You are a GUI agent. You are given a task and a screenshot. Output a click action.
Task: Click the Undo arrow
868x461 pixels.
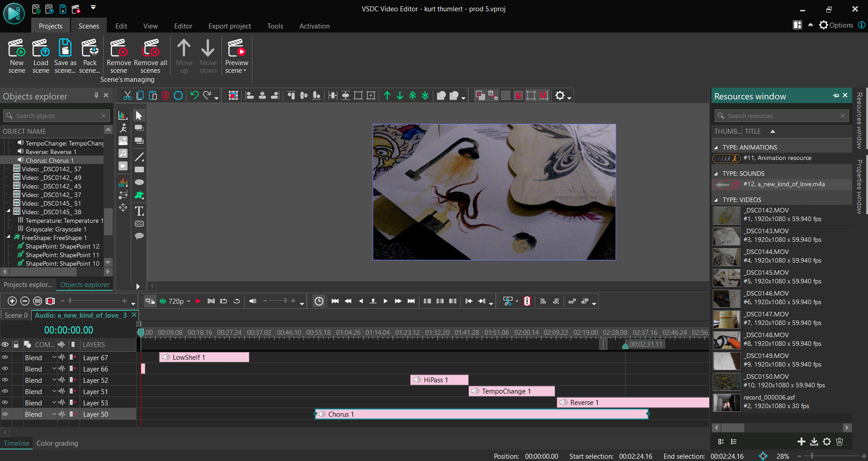pos(194,95)
